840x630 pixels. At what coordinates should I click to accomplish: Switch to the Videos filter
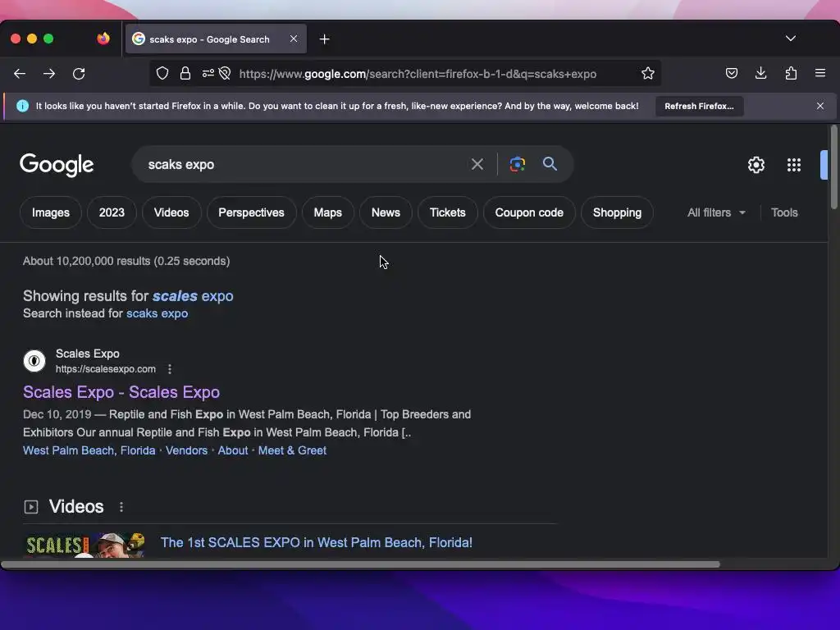(x=171, y=212)
